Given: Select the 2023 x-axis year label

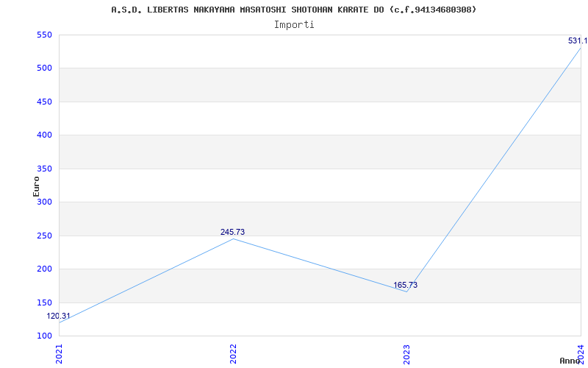Looking at the screenshot, I should click(407, 355).
